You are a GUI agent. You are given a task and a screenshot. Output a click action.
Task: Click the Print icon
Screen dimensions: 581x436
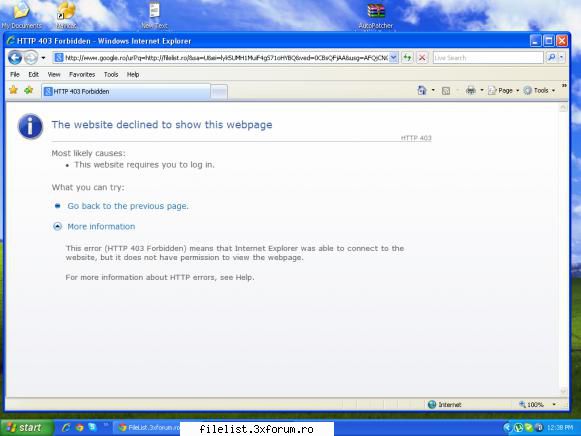coord(471,90)
